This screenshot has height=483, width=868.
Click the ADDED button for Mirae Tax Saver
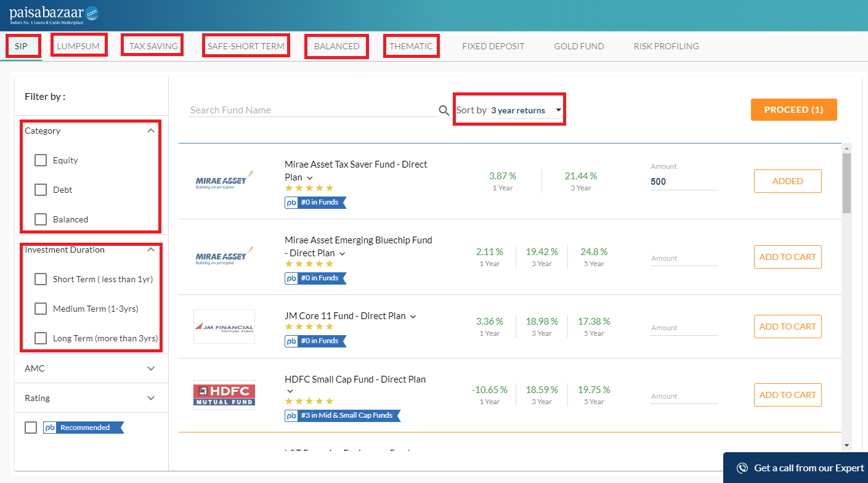[x=788, y=181]
